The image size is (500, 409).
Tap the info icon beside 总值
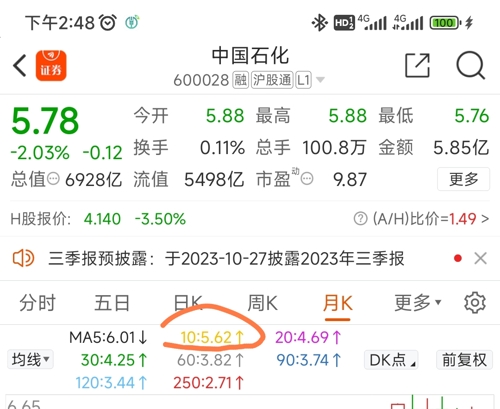point(53,179)
